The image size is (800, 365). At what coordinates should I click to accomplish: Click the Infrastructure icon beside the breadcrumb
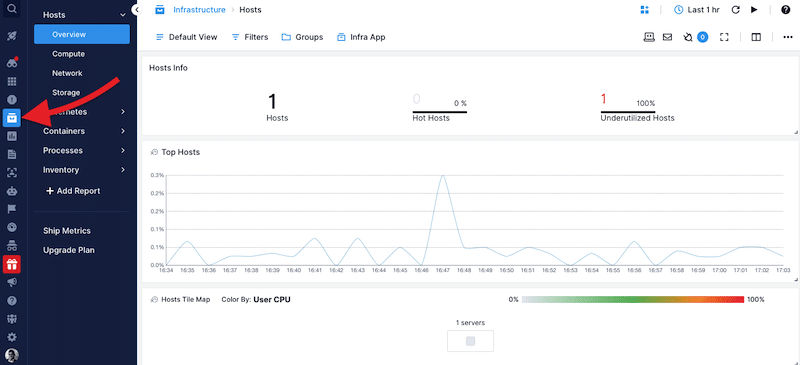pyautogui.click(x=160, y=10)
